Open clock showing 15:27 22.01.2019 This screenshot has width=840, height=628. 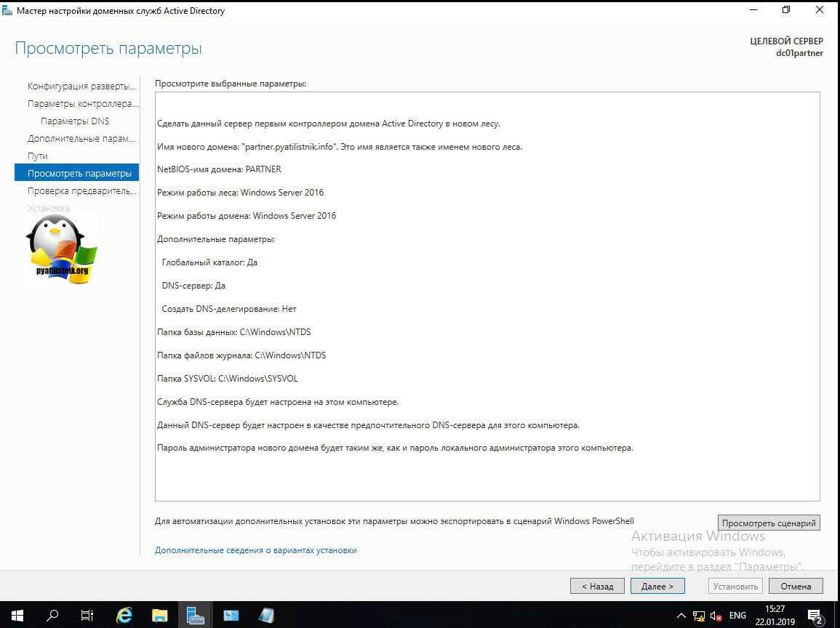pyautogui.click(x=775, y=616)
